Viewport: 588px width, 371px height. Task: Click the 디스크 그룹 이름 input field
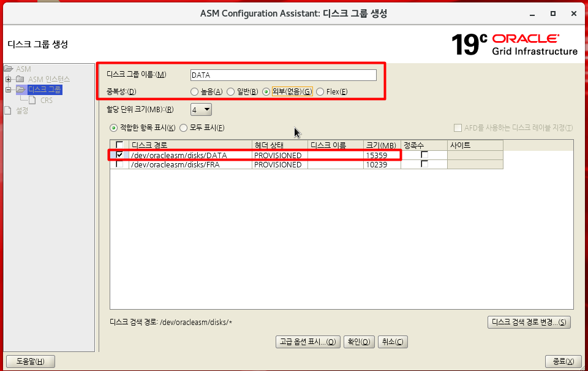pos(283,75)
